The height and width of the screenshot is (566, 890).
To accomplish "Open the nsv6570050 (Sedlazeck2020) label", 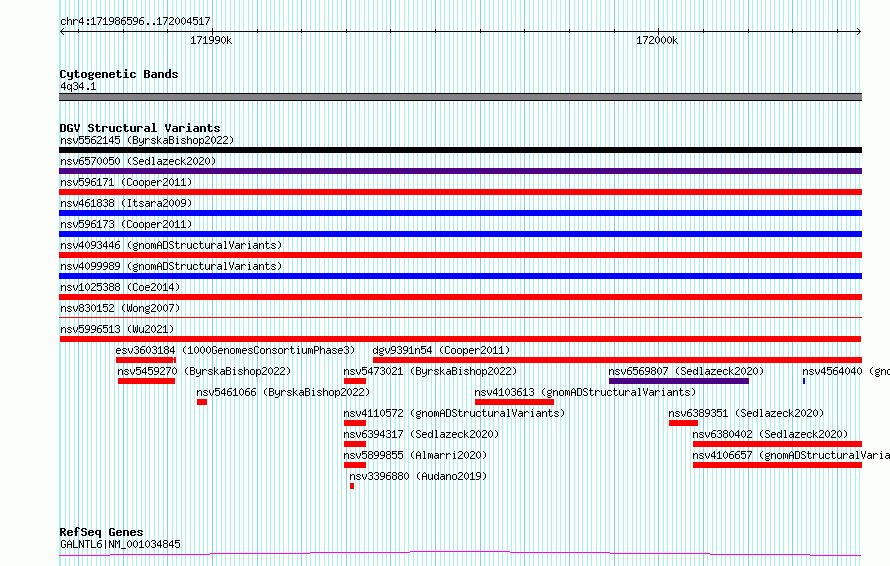I will 138,161.
